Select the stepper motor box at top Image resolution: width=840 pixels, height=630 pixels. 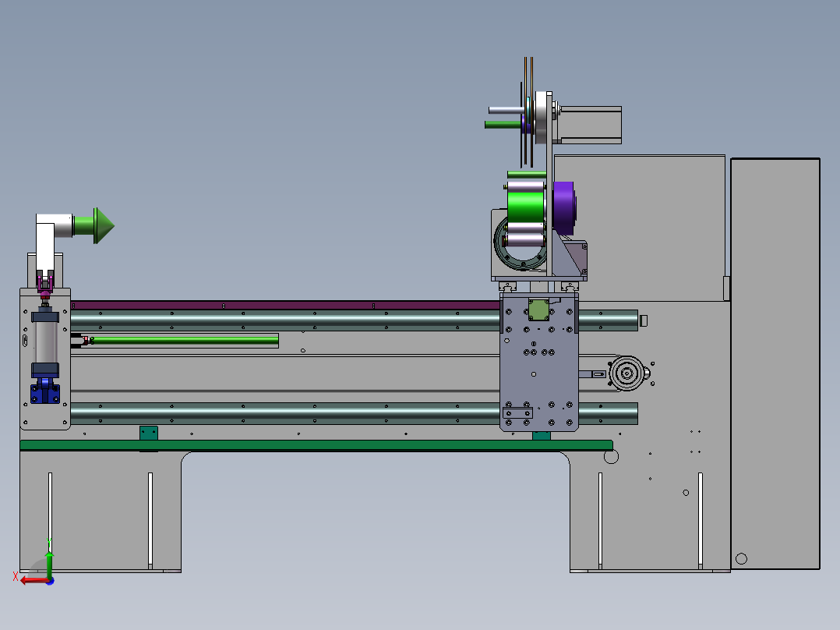591,125
